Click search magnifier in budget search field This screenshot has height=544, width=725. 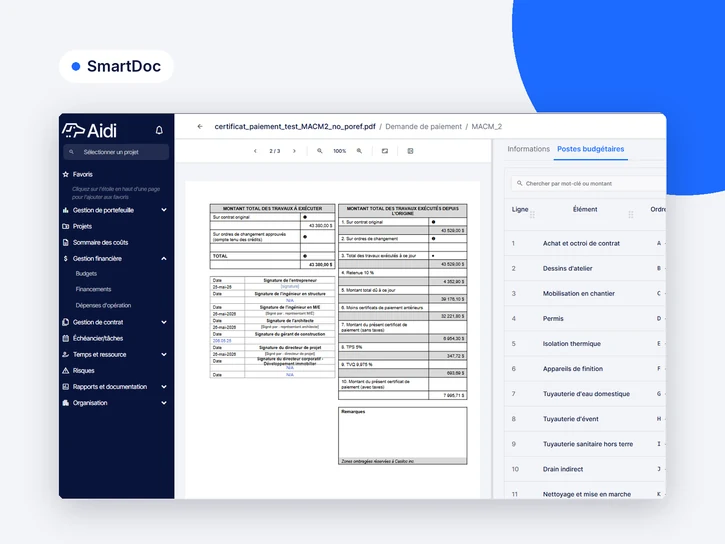[x=519, y=183]
